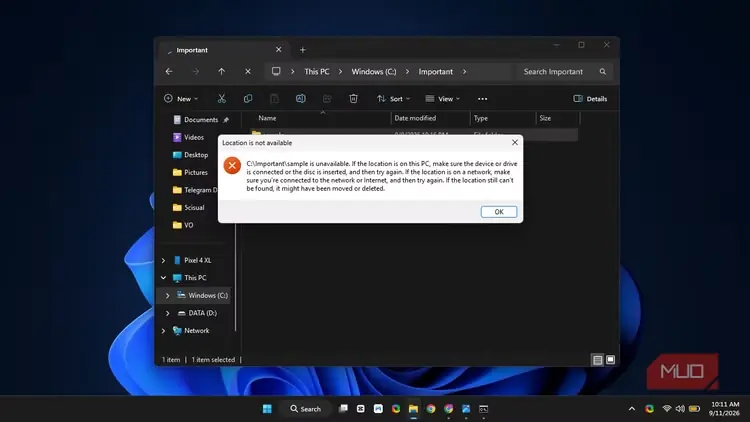Click OK in the error dialog
The image size is (750, 422).
pos(499,211)
